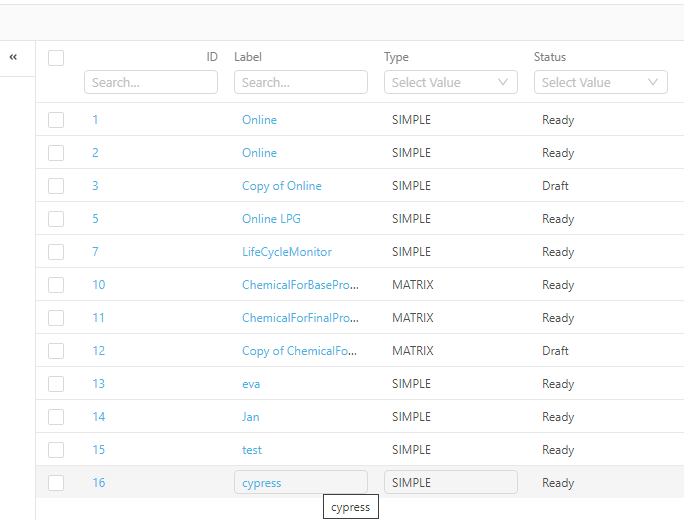Open the eva label link
Image resolution: width=684 pixels, height=520 pixels.
point(251,384)
